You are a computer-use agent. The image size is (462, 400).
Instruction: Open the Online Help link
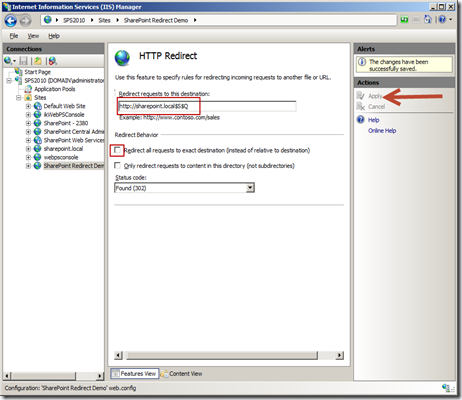[382, 131]
